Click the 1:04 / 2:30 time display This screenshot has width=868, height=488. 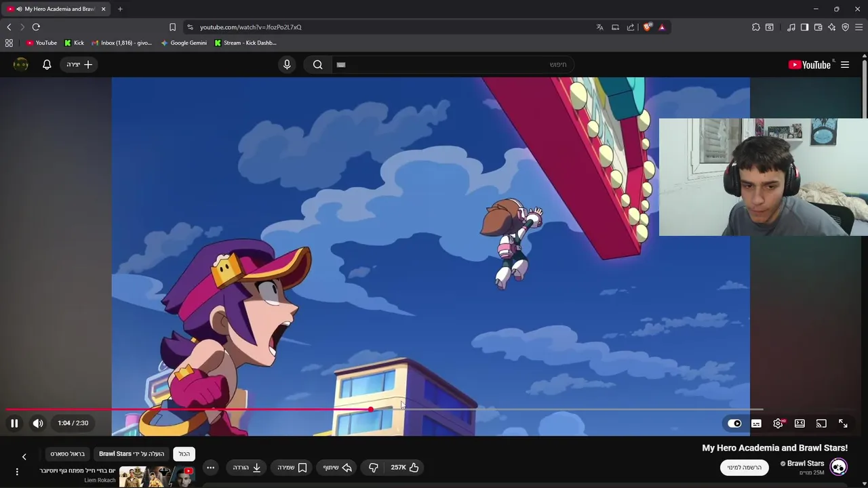(73, 423)
